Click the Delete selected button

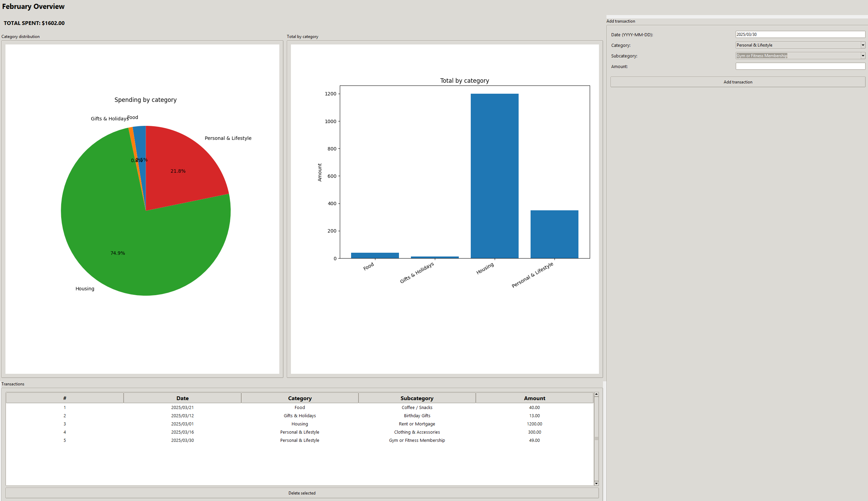pos(302,493)
